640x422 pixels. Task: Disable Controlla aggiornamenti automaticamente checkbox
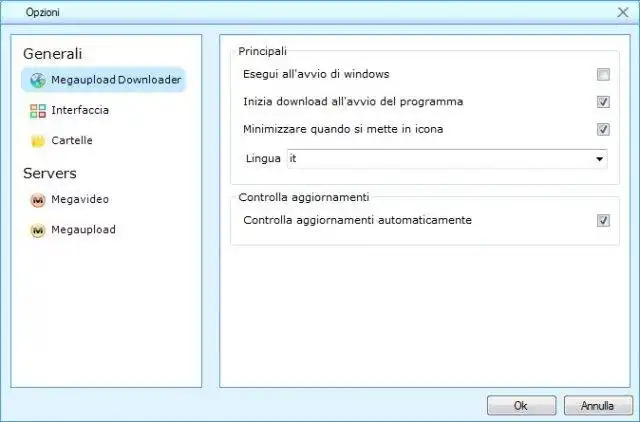point(603,220)
